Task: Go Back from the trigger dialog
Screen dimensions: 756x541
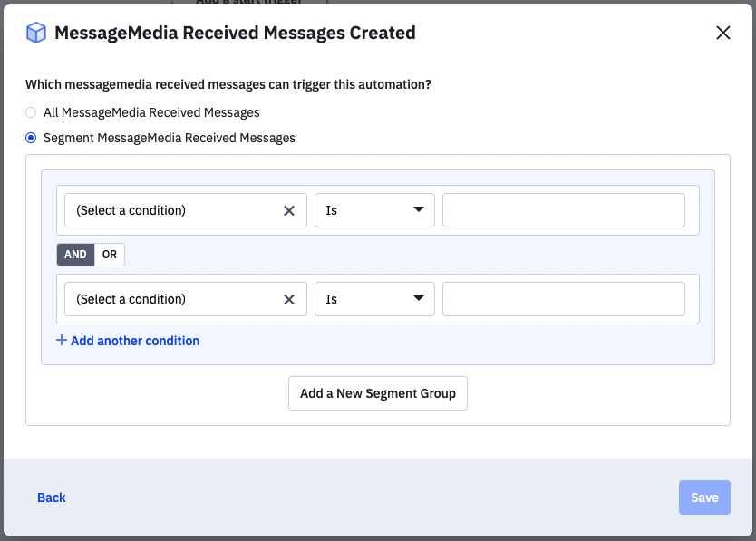Action: coord(51,497)
